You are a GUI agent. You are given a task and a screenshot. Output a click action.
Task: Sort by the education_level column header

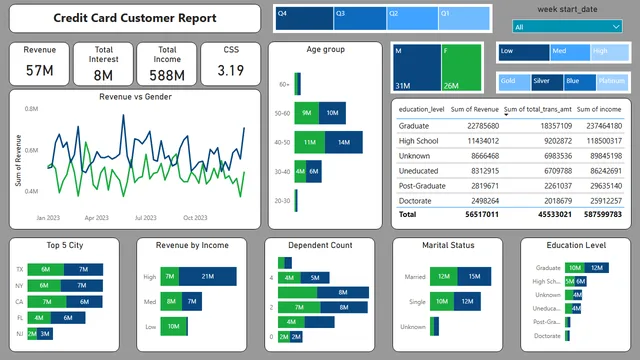click(421, 109)
